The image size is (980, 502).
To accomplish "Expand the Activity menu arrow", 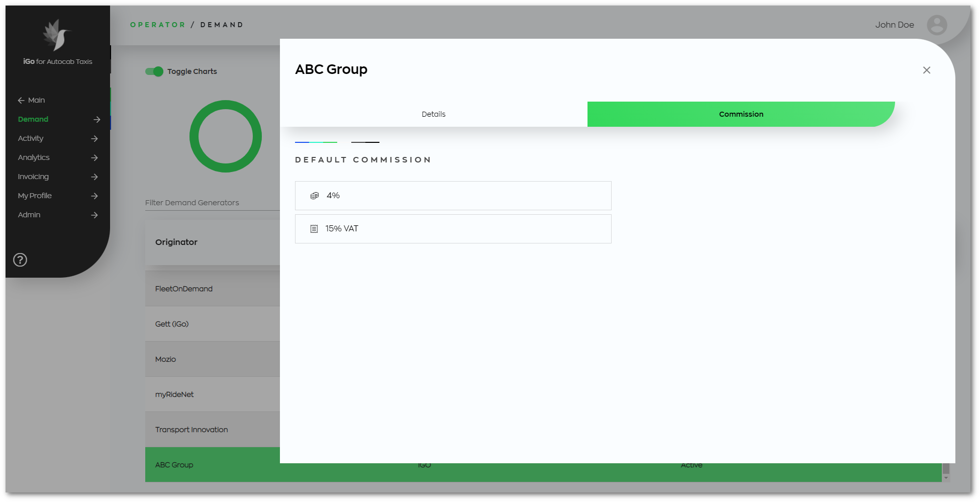I will click(94, 139).
